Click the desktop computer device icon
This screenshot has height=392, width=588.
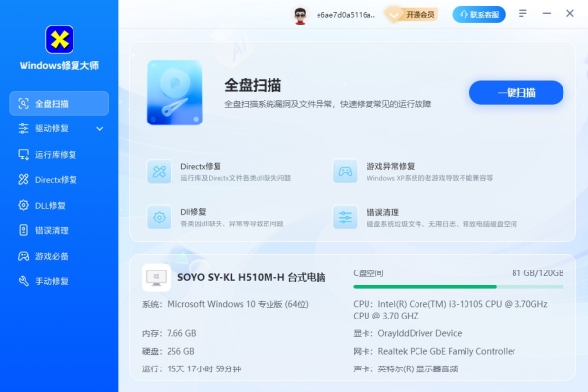tap(157, 277)
